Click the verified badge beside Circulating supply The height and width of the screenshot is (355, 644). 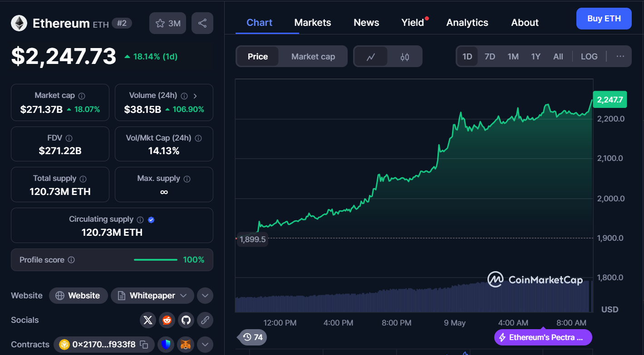(x=152, y=219)
